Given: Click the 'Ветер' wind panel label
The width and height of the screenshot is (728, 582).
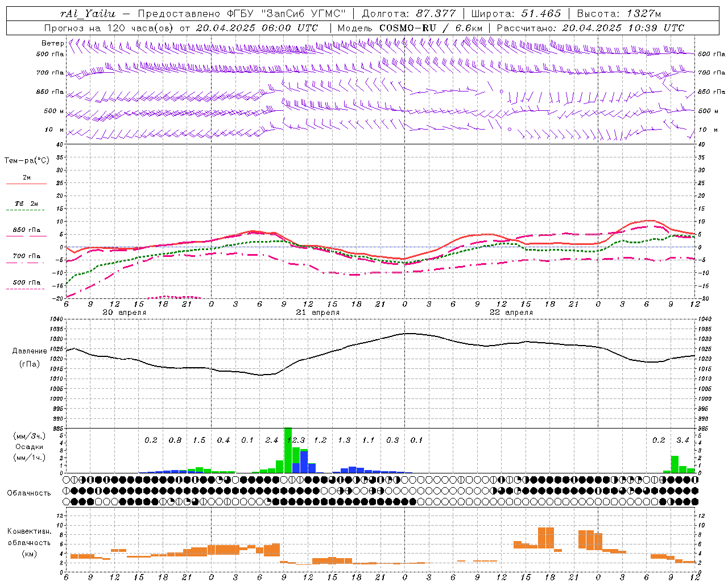Looking at the screenshot, I should [53, 43].
